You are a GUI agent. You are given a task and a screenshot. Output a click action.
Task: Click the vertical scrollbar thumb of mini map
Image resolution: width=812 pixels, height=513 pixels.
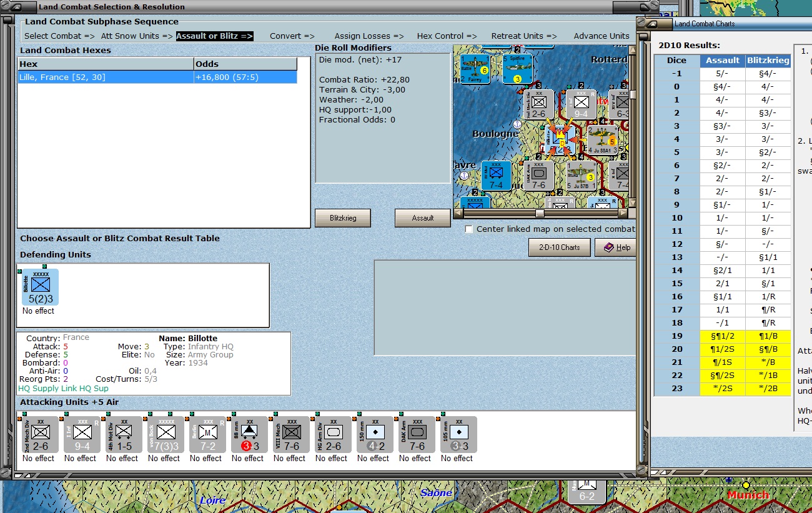[x=633, y=95]
